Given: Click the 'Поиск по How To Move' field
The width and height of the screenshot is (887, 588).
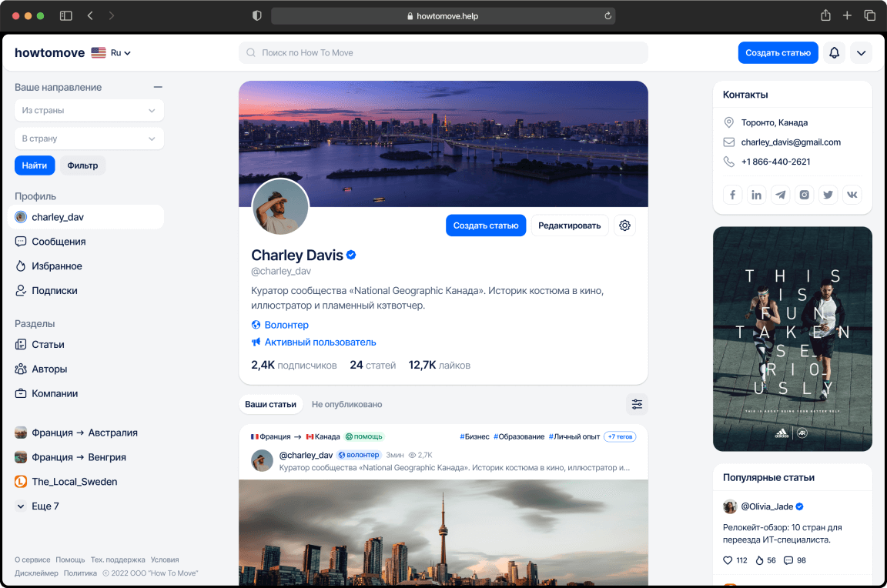Looking at the screenshot, I should pos(443,53).
